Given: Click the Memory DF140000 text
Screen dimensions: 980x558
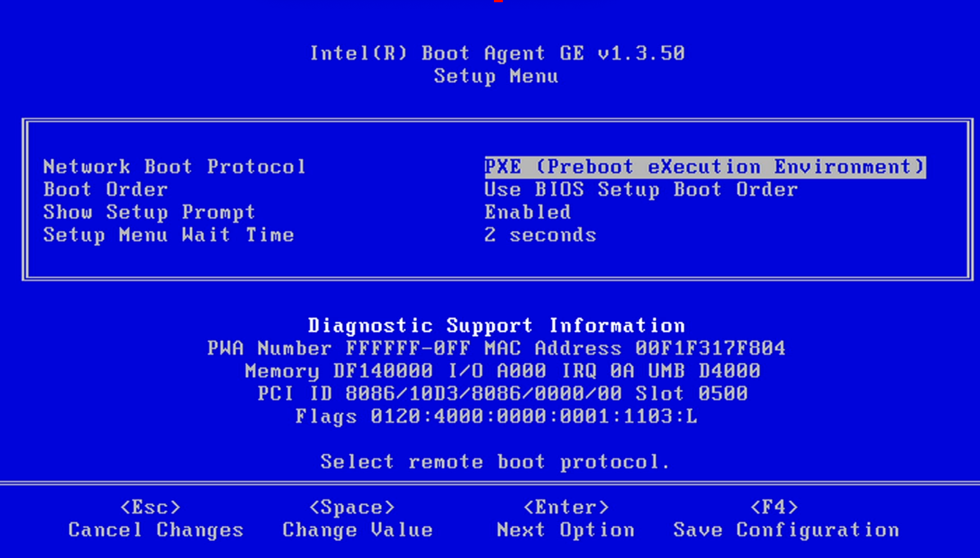Looking at the screenshot, I should pos(339,371).
